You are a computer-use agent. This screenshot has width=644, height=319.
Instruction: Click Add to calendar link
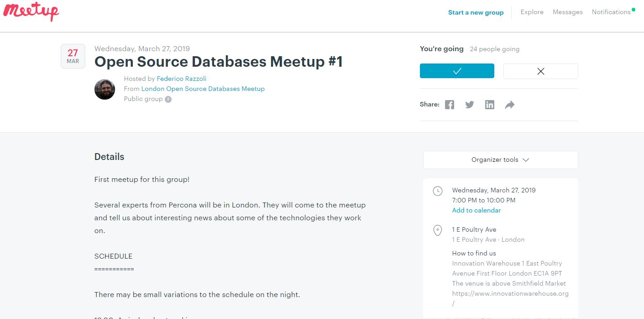(x=476, y=210)
